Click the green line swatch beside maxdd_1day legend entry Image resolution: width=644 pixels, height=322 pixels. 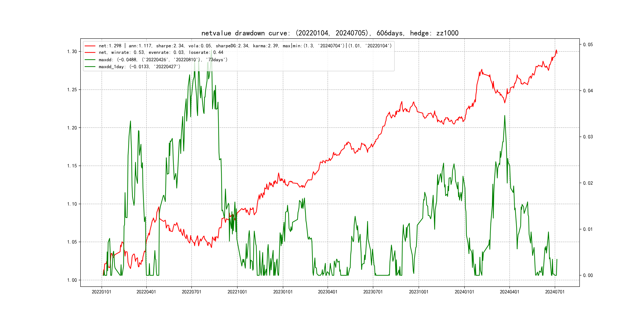click(x=90, y=67)
